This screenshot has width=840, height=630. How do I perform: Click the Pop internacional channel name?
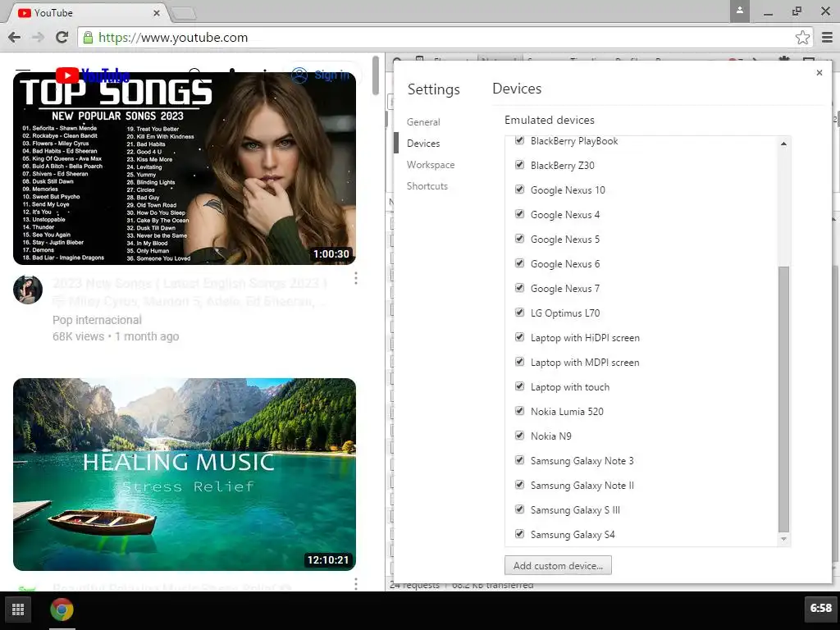pyautogui.click(x=97, y=320)
